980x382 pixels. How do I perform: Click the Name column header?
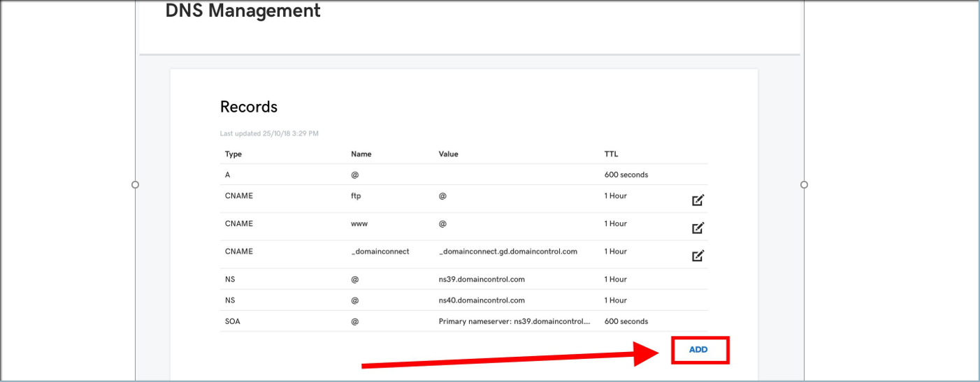pos(361,154)
